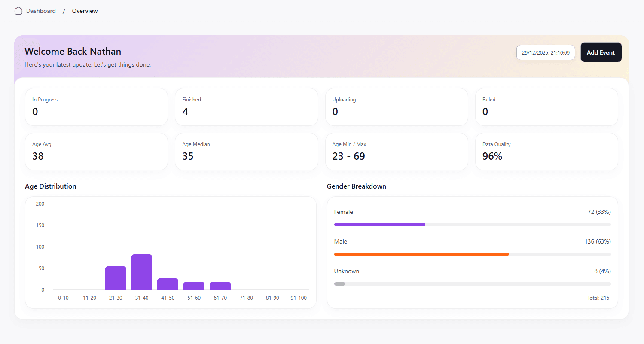Click the Age Avg card
The height and width of the screenshot is (344, 644).
[x=96, y=152]
